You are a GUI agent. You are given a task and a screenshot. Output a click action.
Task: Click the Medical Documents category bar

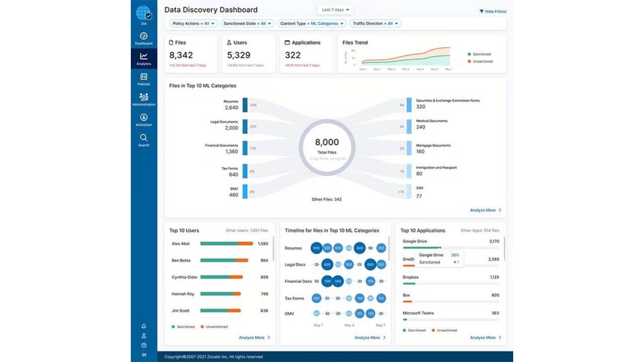click(x=409, y=126)
